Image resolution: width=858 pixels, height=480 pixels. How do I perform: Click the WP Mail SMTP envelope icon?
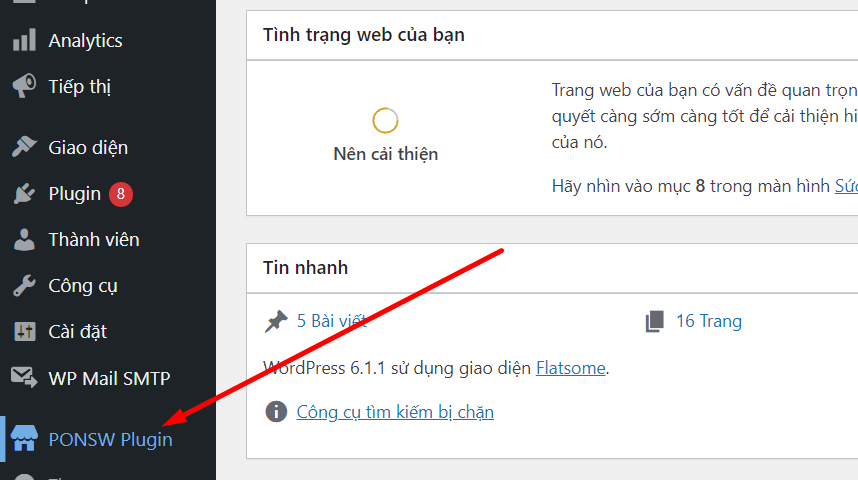tap(24, 377)
